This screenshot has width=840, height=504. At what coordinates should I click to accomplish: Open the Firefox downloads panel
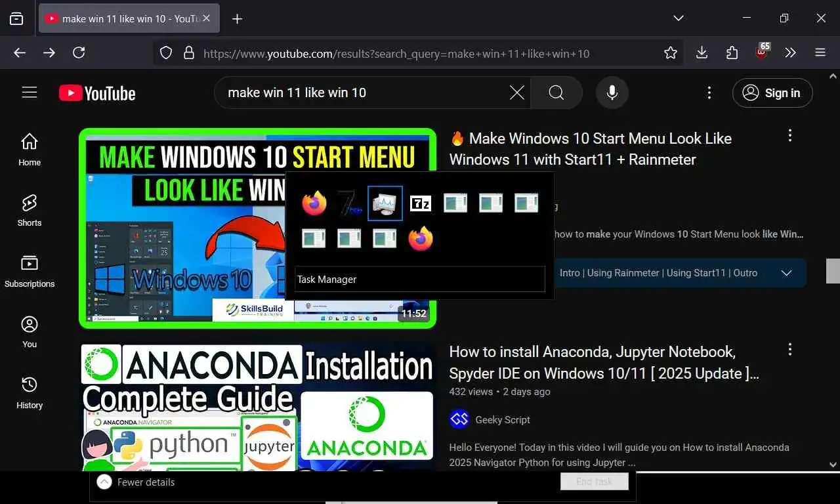pos(702,52)
